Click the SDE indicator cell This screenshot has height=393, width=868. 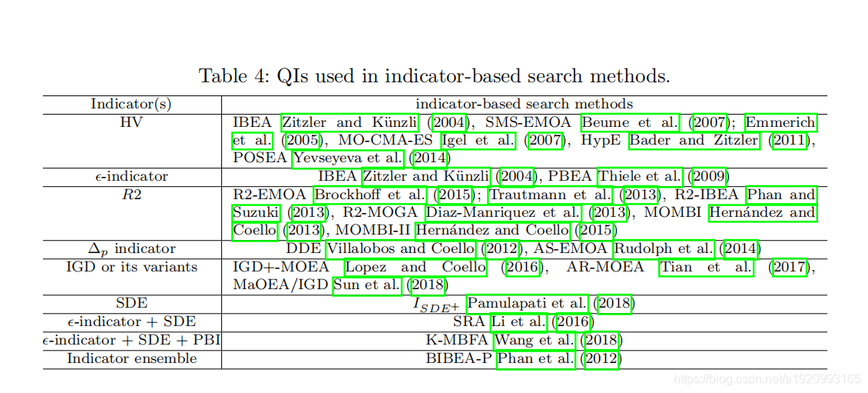click(x=131, y=303)
